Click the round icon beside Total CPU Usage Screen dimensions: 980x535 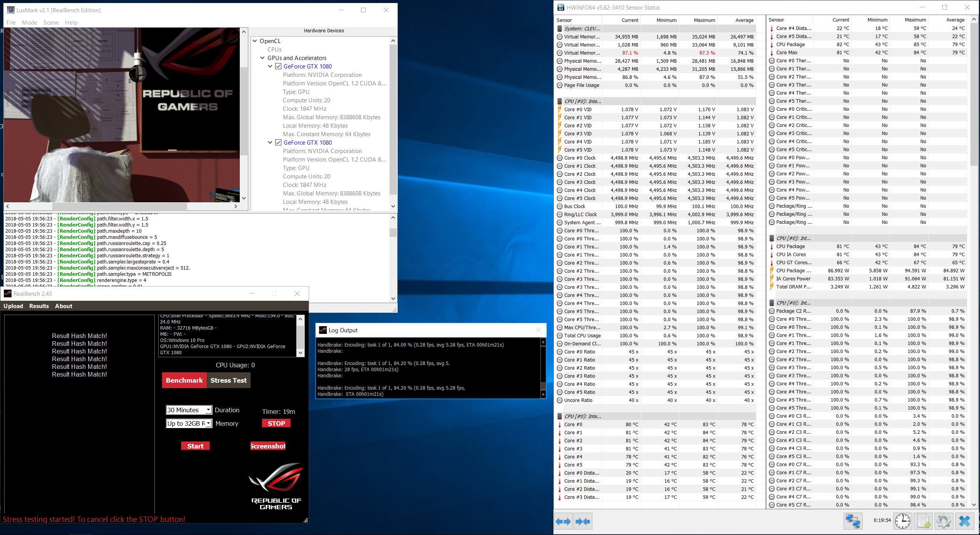tap(560, 335)
